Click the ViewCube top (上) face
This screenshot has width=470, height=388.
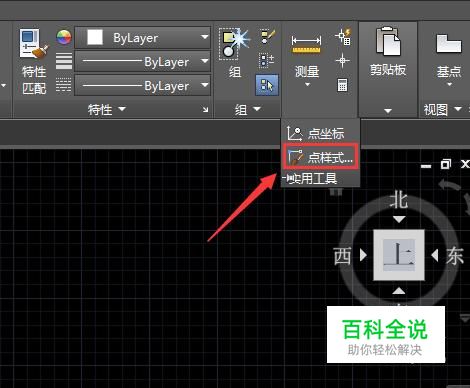tap(399, 255)
